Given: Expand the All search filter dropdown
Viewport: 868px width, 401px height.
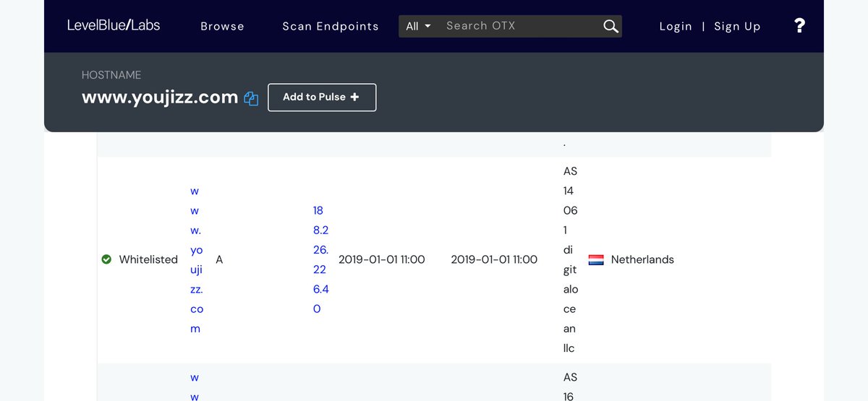Looking at the screenshot, I should [x=418, y=26].
